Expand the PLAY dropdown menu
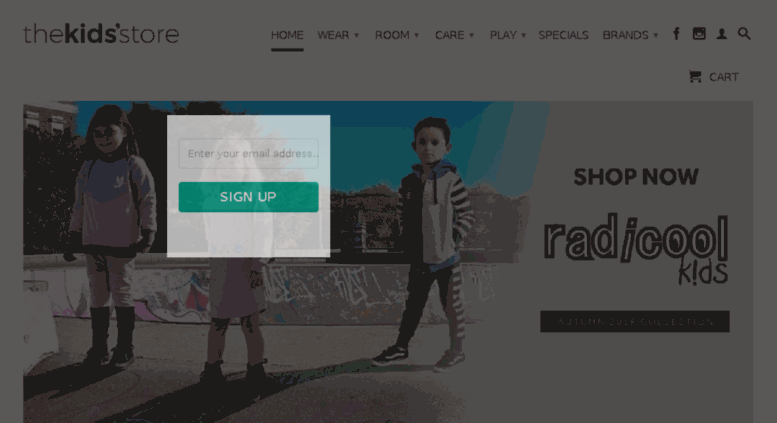The height and width of the screenshot is (423, 777). [507, 35]
